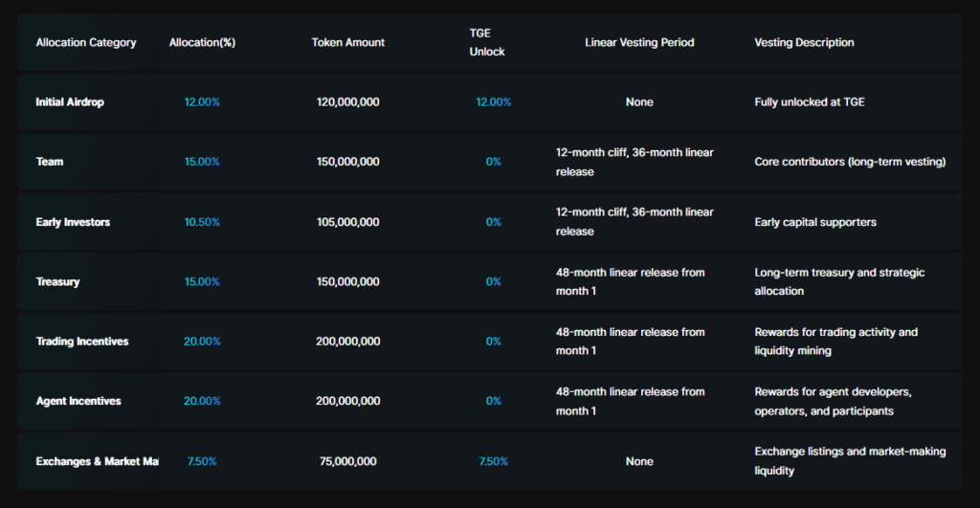Select the Linear Vesting Period header
This screenshot has width=980, height=508.
tap(639, 42)
